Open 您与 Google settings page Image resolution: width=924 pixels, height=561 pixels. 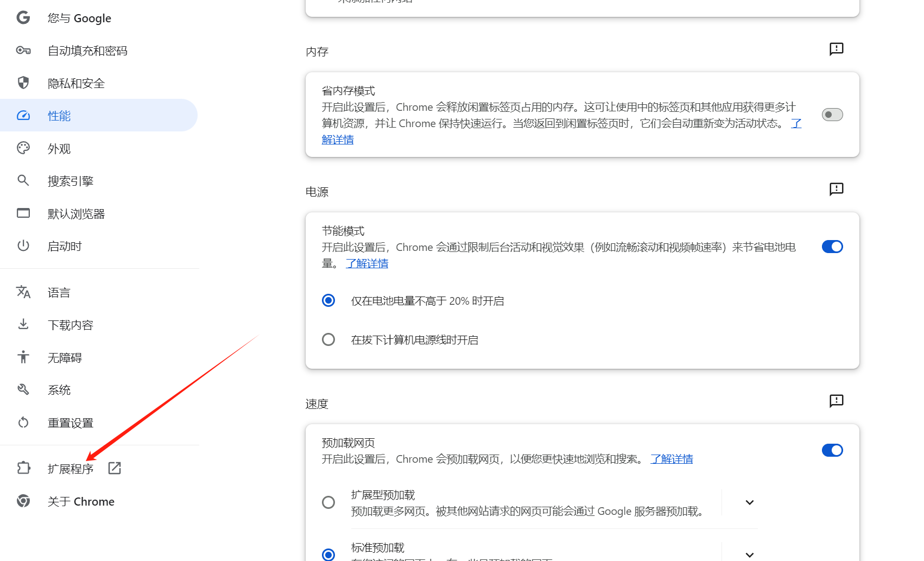pos(99,18)
